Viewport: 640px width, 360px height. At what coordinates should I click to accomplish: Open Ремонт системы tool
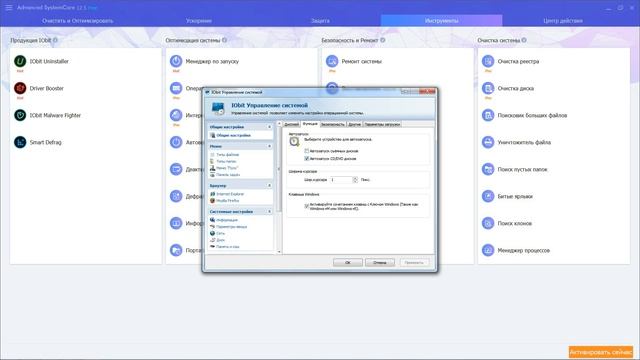tap(354, 61)
